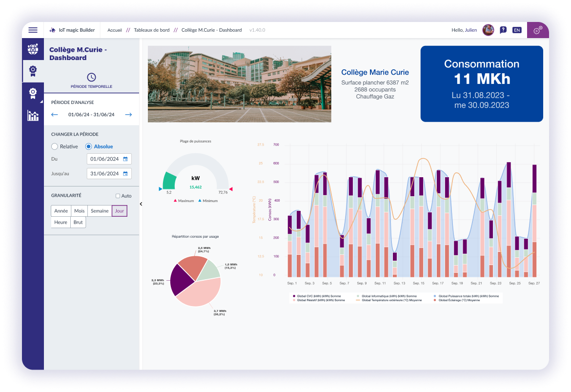This screenshot has height=392, width=571.
Task: Set granularity to Semaine
Action: [100, 211]
